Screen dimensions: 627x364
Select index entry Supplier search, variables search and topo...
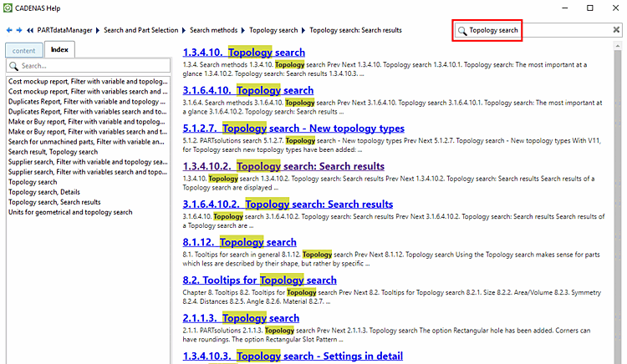(88, 172)
